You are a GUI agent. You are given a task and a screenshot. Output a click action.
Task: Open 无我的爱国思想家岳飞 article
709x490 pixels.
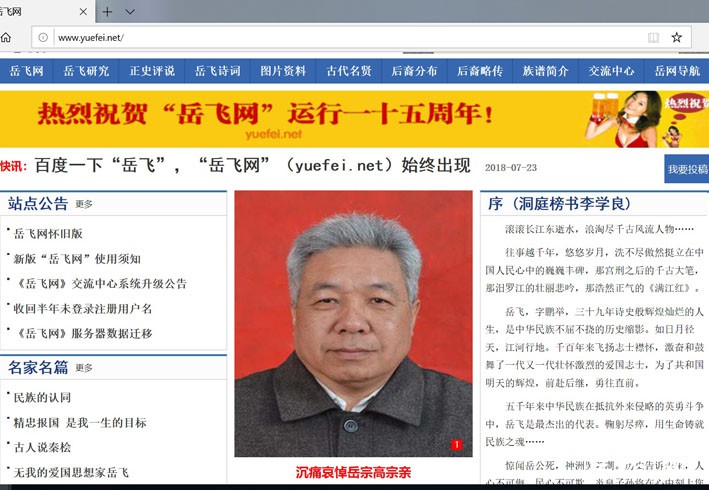click(71, 472)
